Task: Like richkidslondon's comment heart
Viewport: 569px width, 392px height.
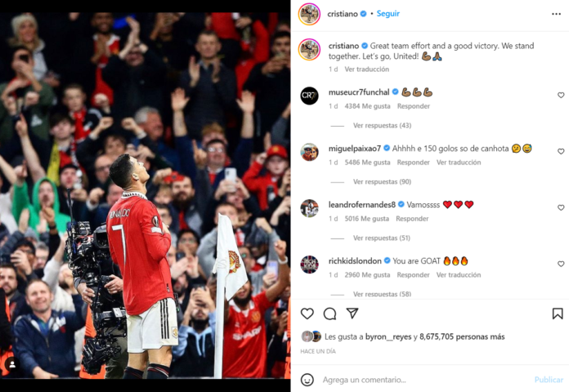Action: [561, 264]
